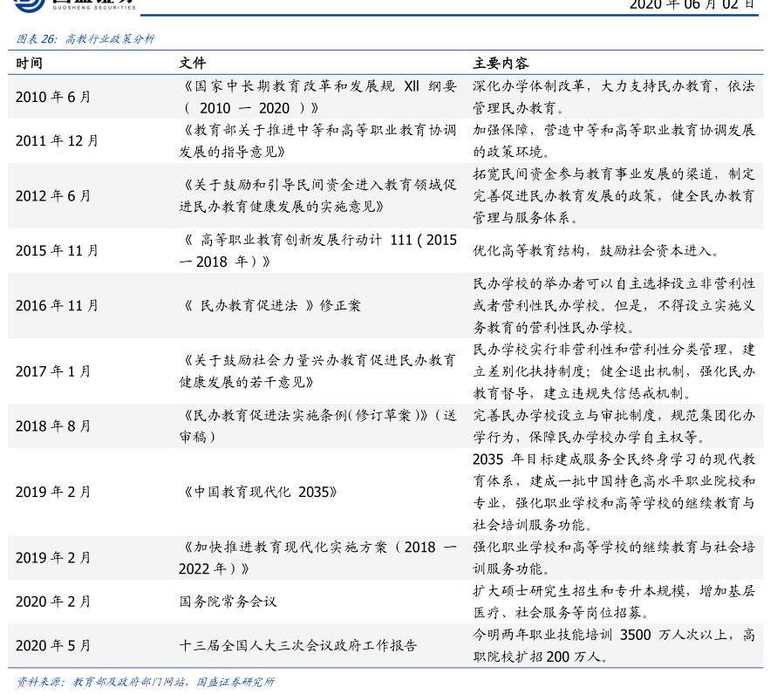
Task: Select the 2017年1月 date cell
Action: point(53,371)
